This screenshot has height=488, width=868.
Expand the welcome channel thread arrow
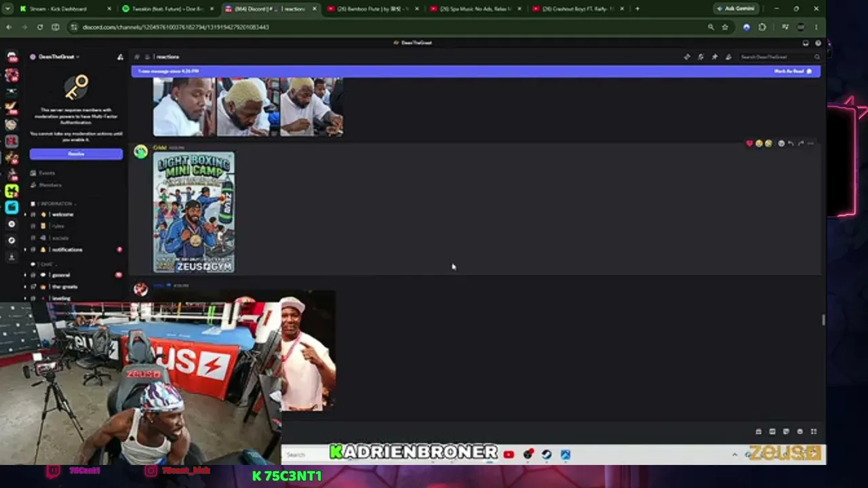pyautogui.click(x=25, y=214)
